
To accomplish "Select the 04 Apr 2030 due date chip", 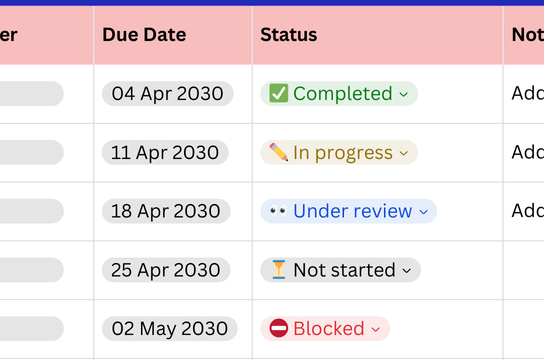I will pyautogui.click(x=168, y=94).
